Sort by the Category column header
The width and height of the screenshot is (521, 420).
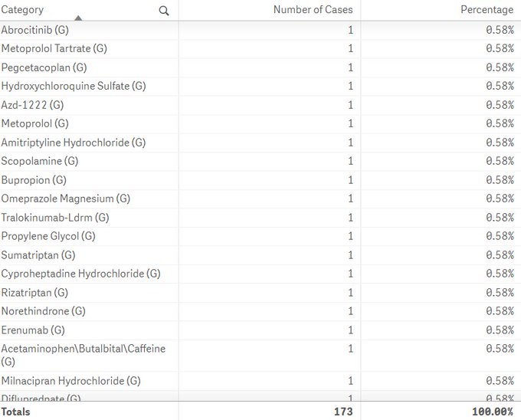tap(22, 10)
